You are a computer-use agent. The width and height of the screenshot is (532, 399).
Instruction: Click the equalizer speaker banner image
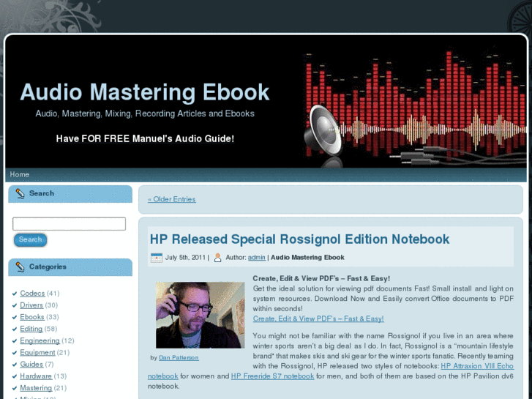[414, 108]
